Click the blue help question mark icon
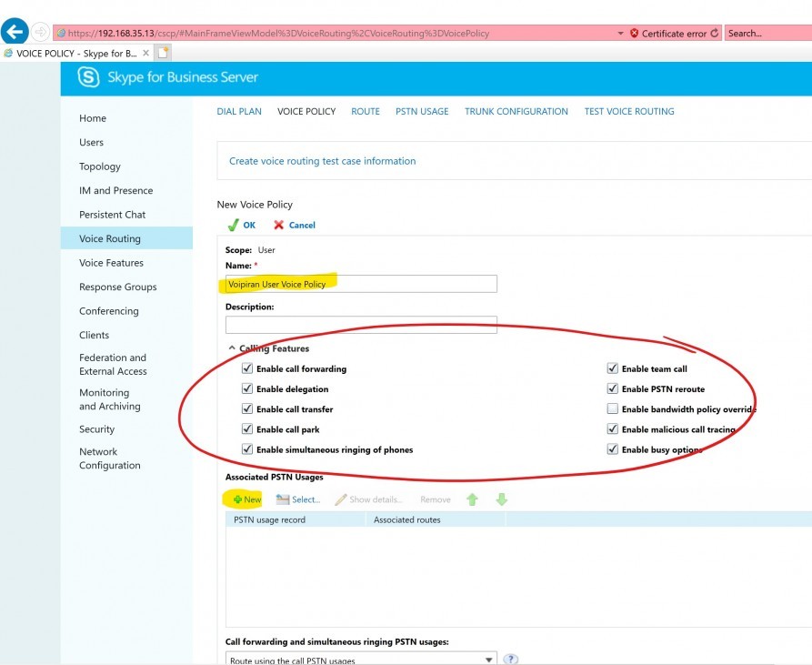 pos(510,659)
